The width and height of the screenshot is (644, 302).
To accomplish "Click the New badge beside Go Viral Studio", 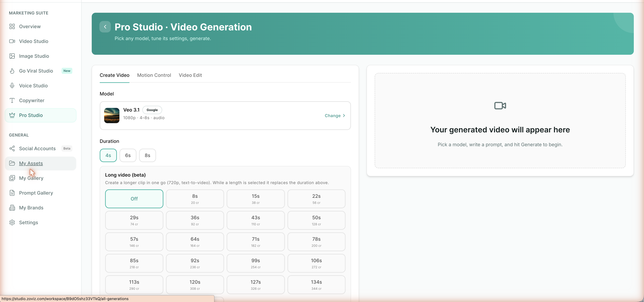I will pos(67,71).
